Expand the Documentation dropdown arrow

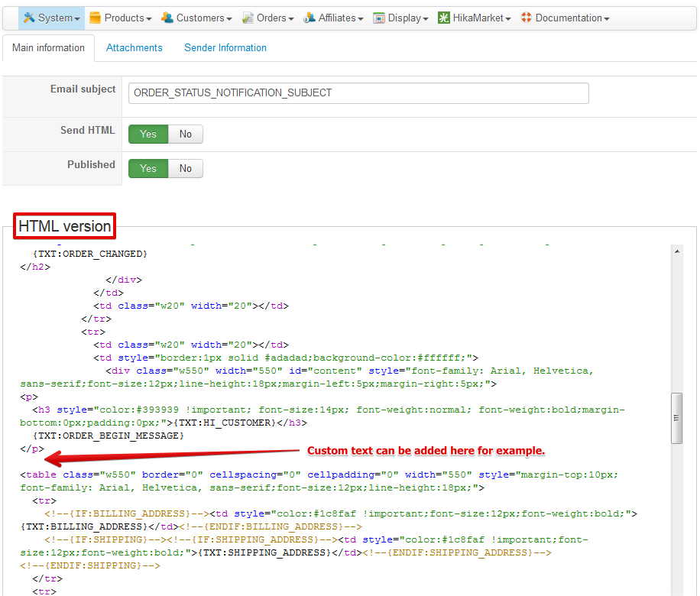(x=607, y=18)
